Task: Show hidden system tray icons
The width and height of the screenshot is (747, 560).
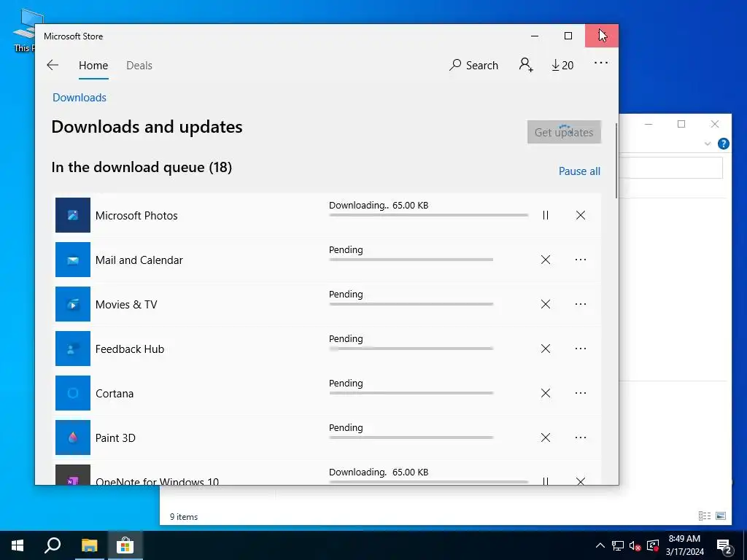Action: pyautogui.click(x=600, y=545)
